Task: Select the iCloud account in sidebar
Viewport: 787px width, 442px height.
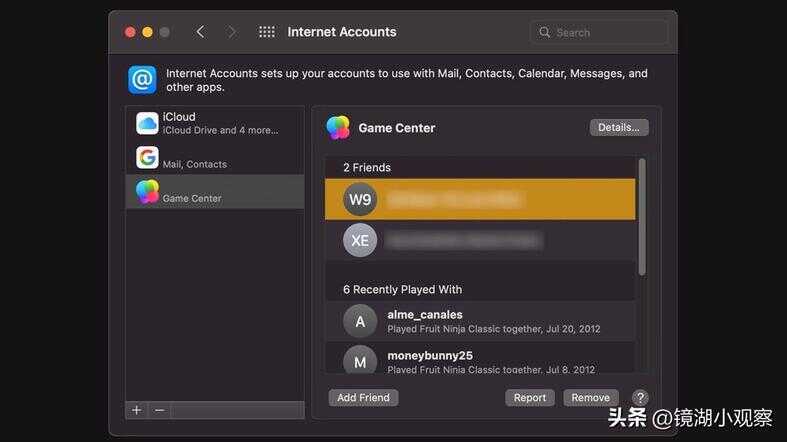Action: 215,123
